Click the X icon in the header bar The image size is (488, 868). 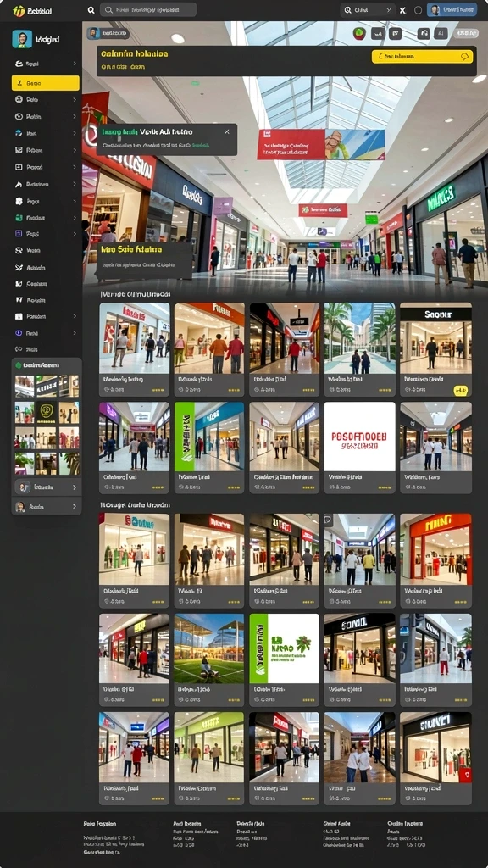[402, 10]
